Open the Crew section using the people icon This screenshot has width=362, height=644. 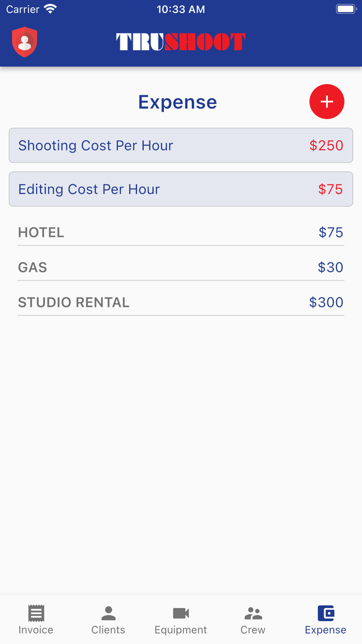point(253,612)
